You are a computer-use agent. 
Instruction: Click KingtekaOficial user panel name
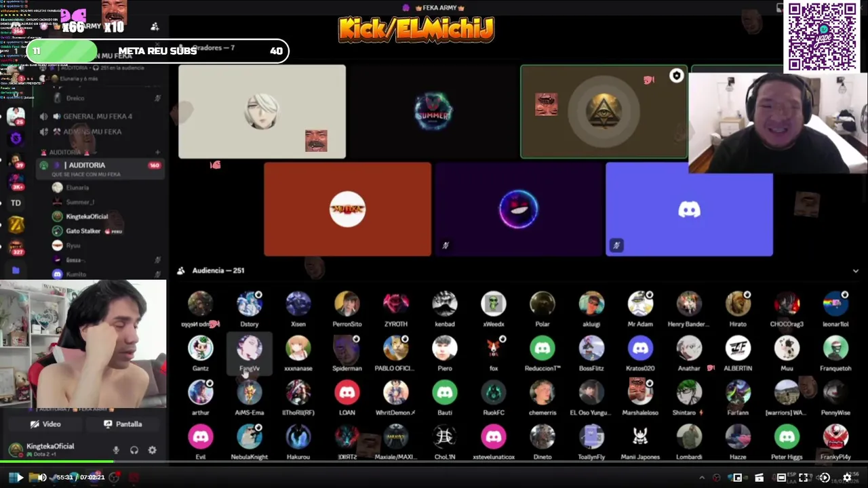tap(50, 446)
